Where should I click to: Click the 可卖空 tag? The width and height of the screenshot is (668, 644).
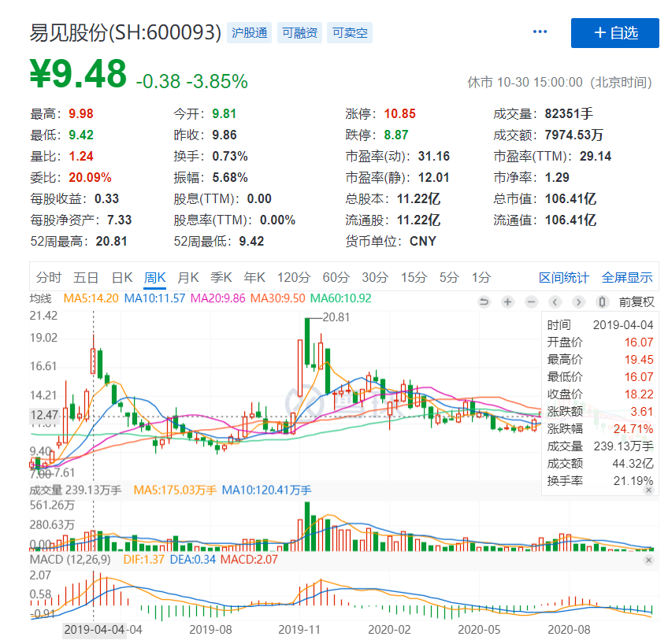point(350,33)
